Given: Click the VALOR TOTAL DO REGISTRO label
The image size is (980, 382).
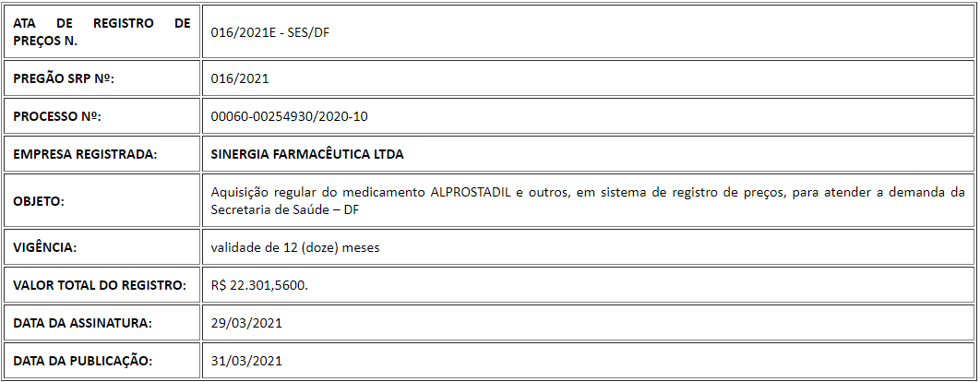Looking at the screenshot, I should point(100,285).
